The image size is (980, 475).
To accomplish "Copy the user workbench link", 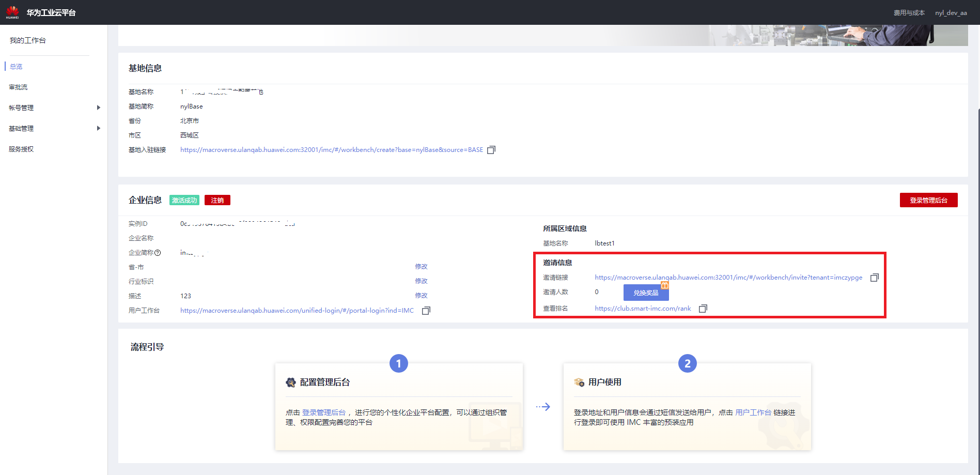I will pyautogui.click(x=426, y=311).
